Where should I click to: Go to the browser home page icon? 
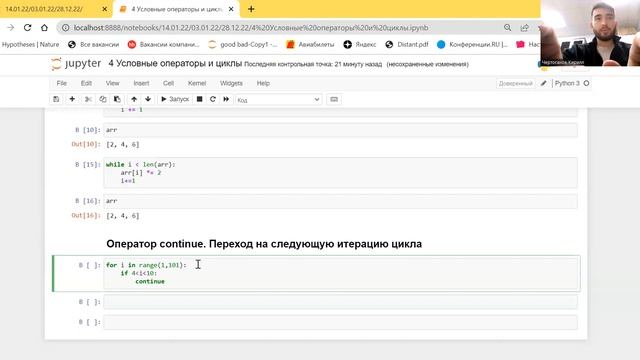click(x=44, y=28)
